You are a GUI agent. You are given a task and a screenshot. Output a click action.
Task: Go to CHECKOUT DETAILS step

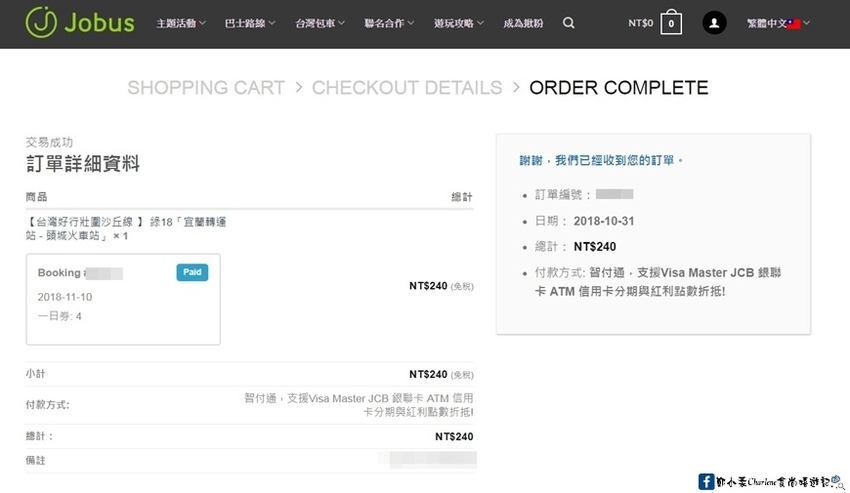click(x=407, y=88)
